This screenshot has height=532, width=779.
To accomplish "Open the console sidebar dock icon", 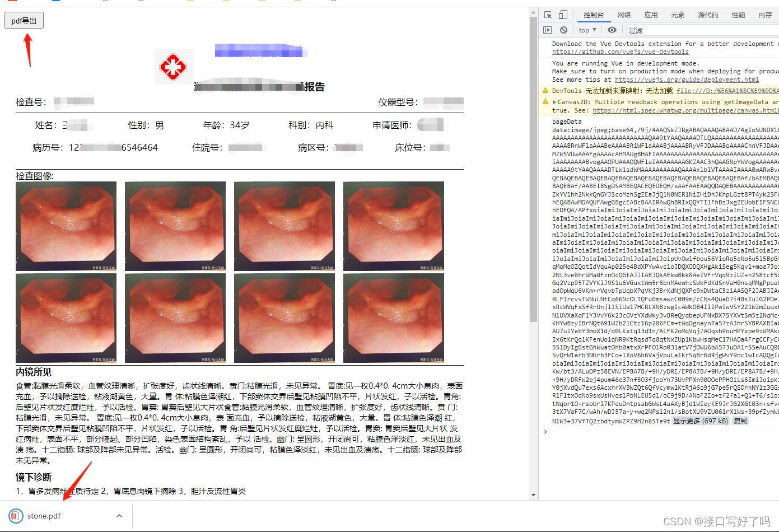I will (x=547, y=30).
